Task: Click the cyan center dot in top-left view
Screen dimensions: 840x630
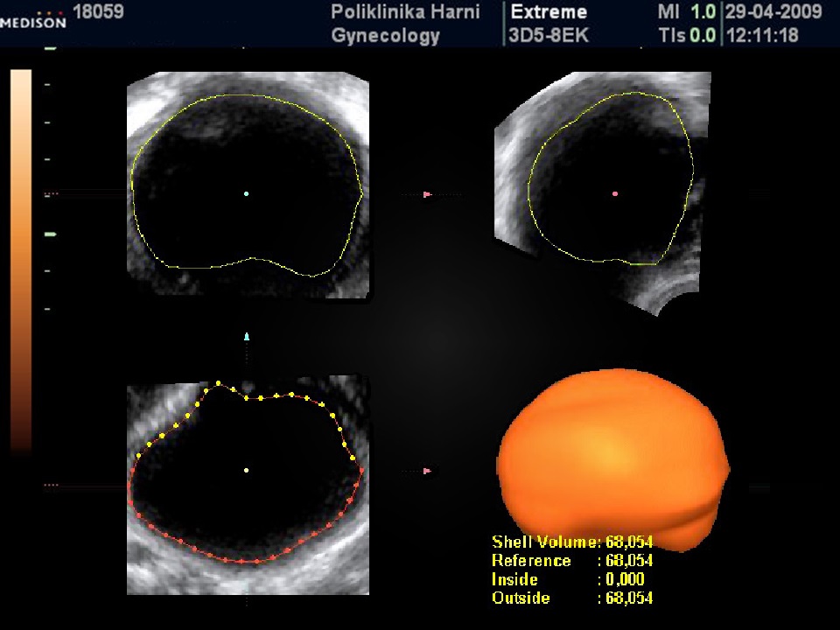Action: [247, 193]
